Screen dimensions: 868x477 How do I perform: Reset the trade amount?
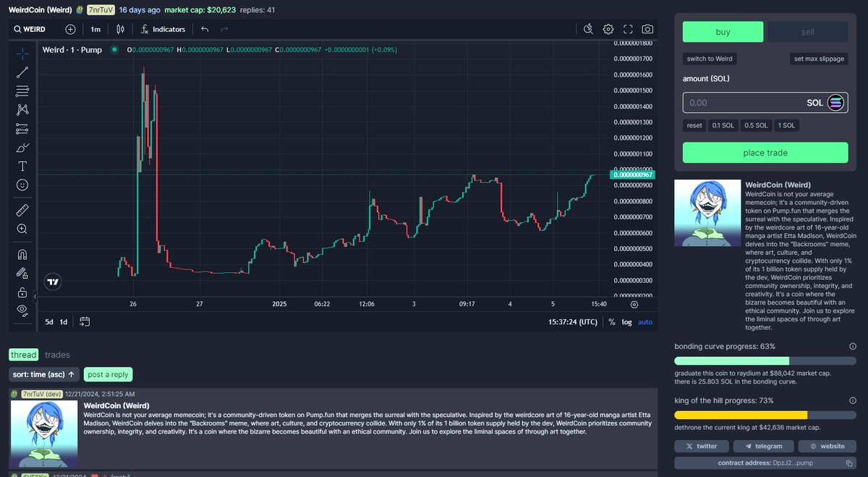point(694,125)
